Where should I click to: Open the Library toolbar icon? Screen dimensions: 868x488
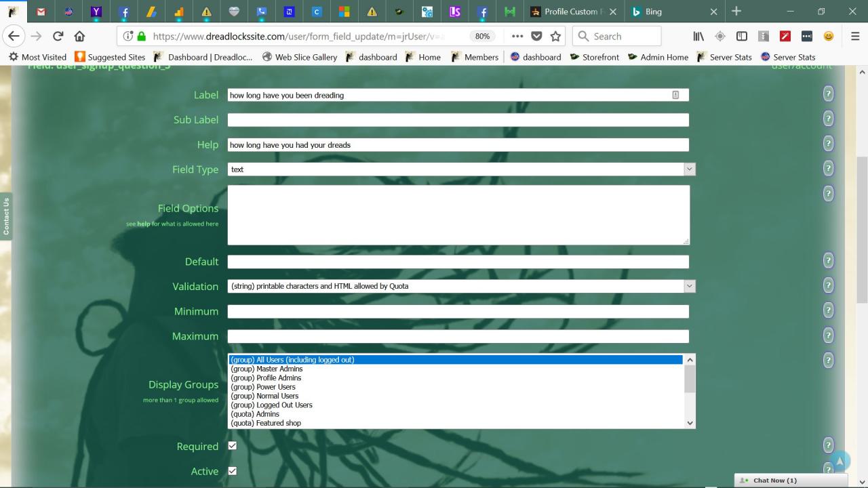[x=698, y=37]
